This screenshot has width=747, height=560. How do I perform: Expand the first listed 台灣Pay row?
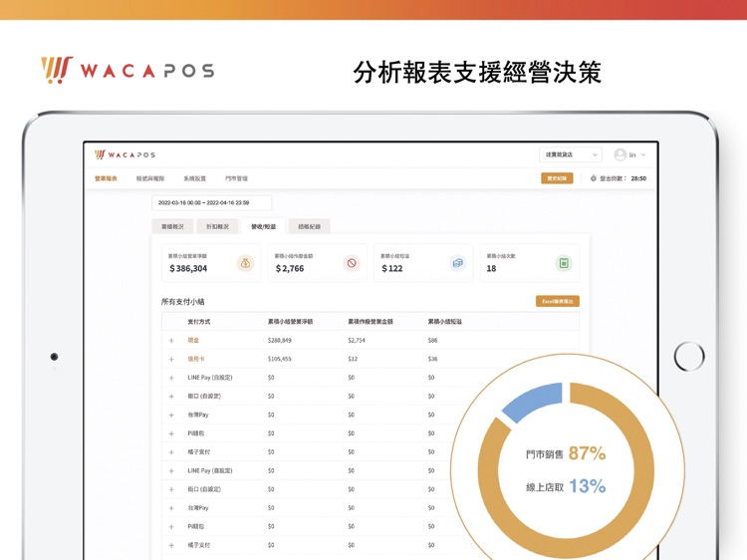[171, 415]
